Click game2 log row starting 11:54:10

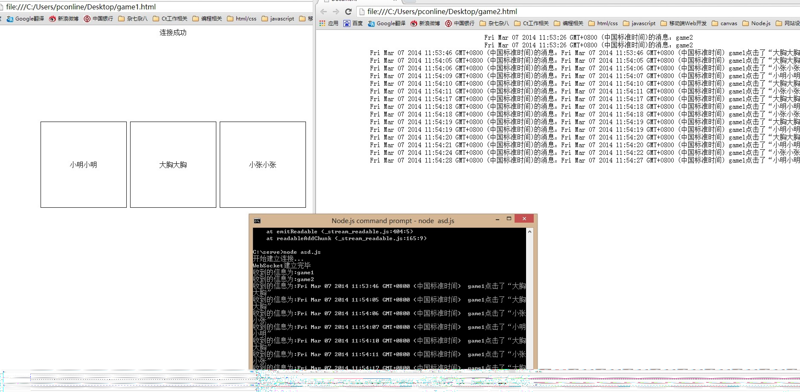pyautogui.click(x=585, y=83)
